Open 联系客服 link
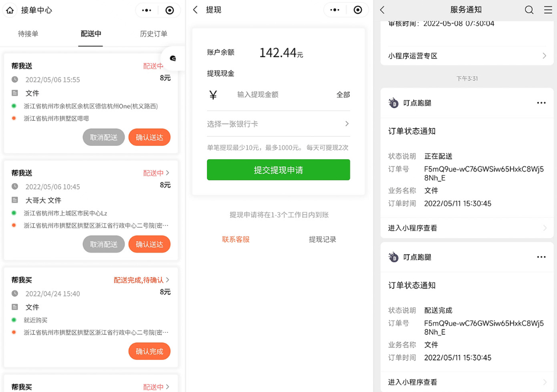The width and height of the screenshot is (557, 392). pyautogui.click(x=235, y=240)
